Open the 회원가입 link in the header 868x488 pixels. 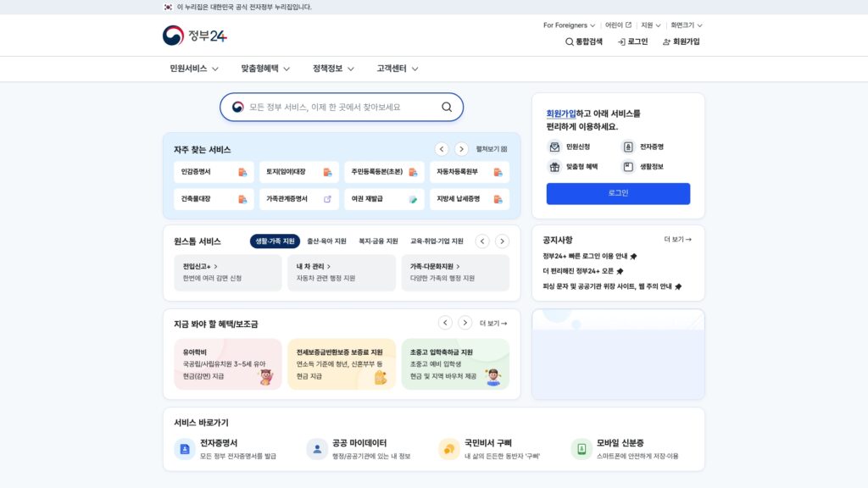tap(682, 42)
